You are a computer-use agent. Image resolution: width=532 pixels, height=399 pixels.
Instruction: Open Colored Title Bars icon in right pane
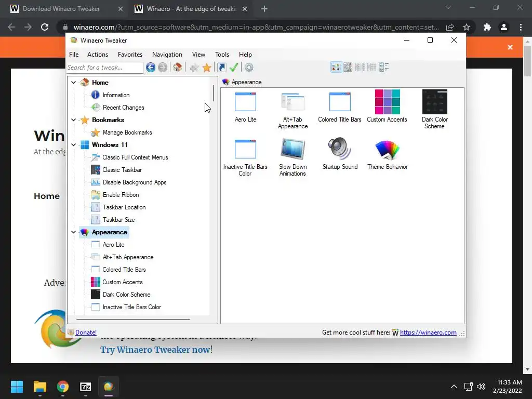coord(340,102)
